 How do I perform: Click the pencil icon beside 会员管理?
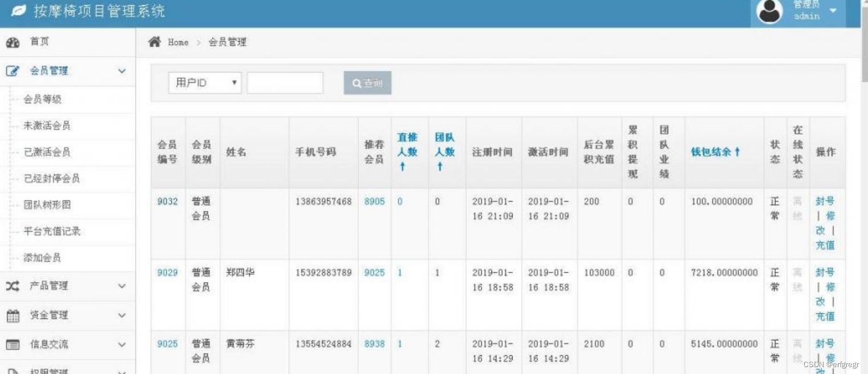(x=14, y=71)
